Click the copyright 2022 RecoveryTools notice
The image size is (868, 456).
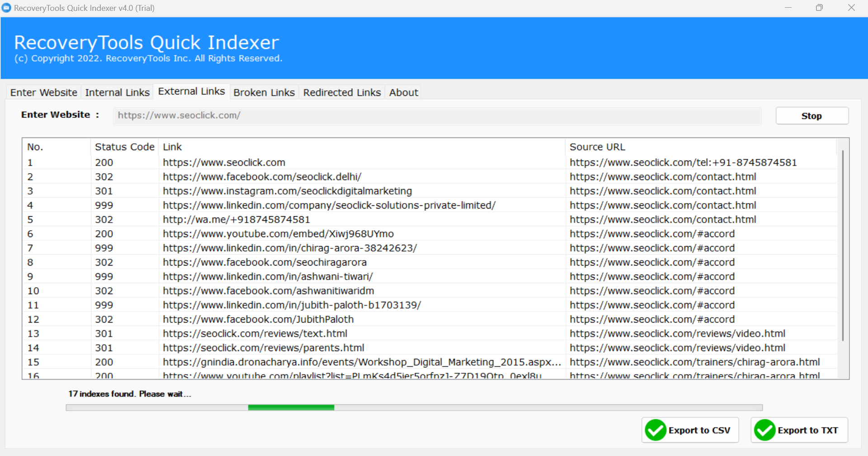pos(148,58)
